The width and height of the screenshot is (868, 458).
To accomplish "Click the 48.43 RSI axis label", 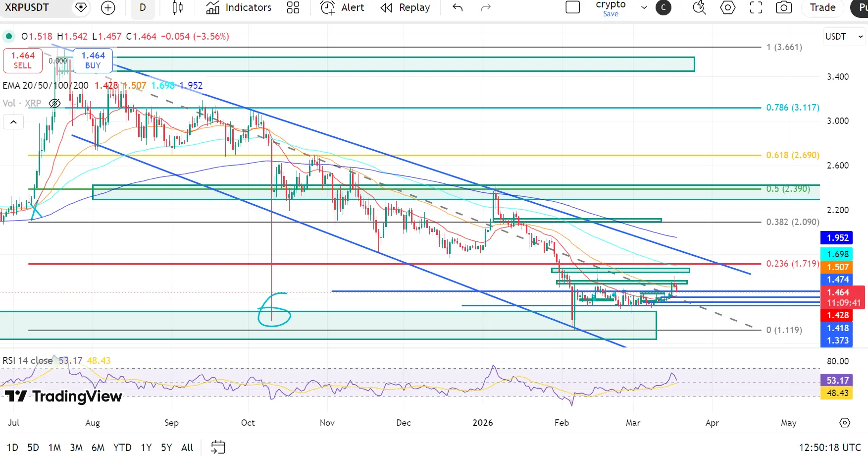I will click(836, 393).
